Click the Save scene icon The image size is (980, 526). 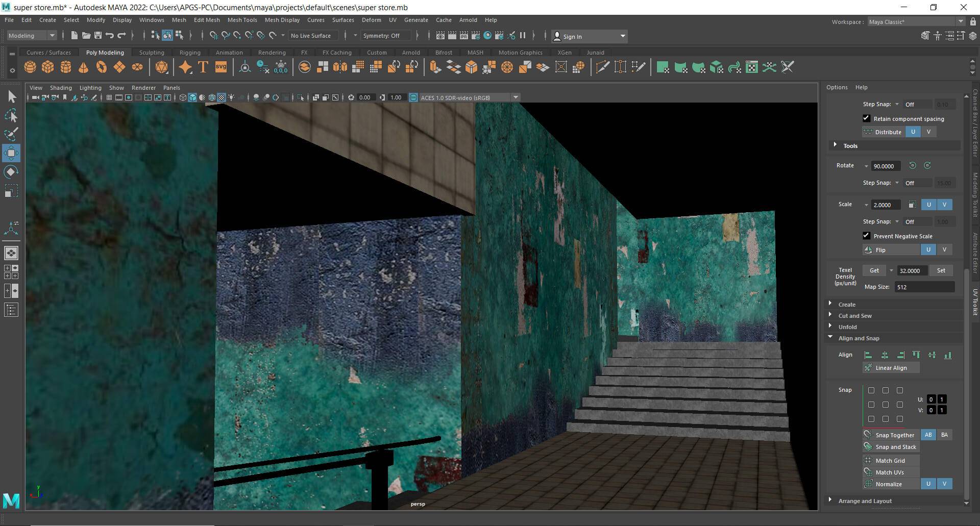97,35
